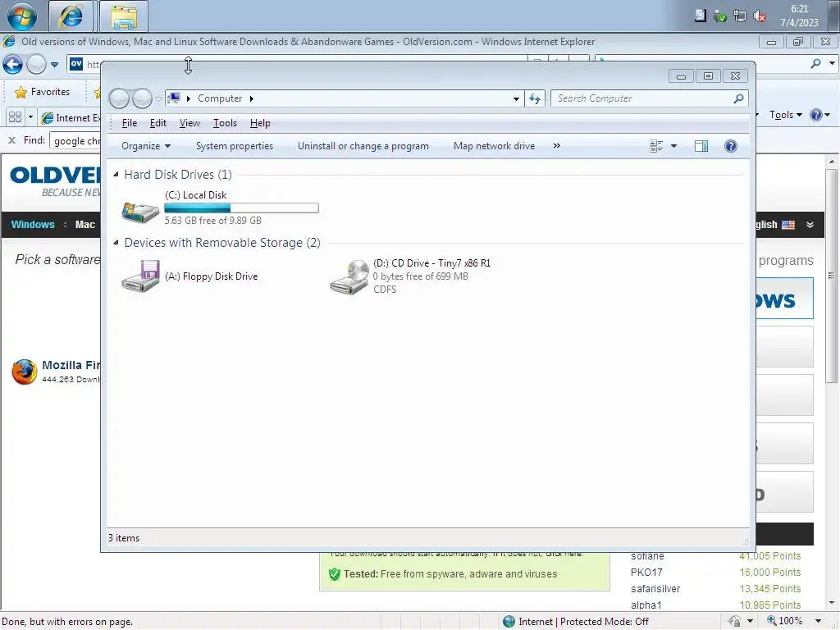Click the (D:) CD Drive - Tiny7 x86 R1 label
Image resolution: width=840 pixels, height=630 pixels.
[431, 263]
